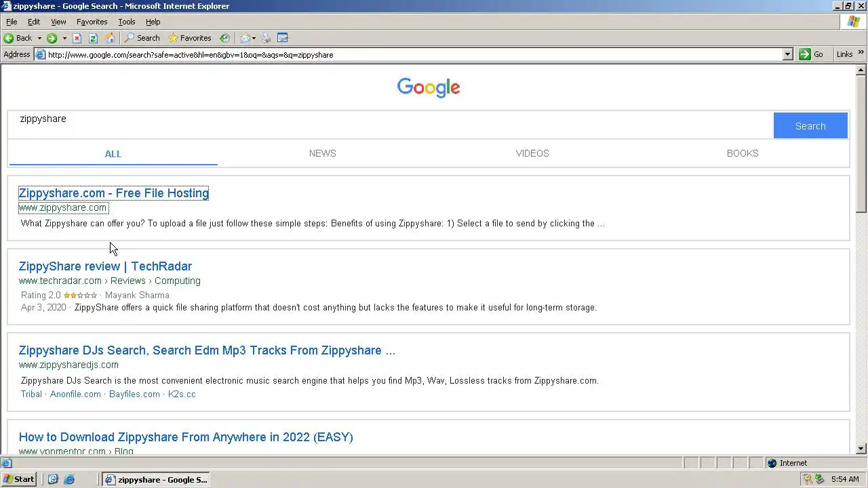Click the Google search box containing zippyshare
This screenshot has height=488, width=868.
(x=391, y=125)
